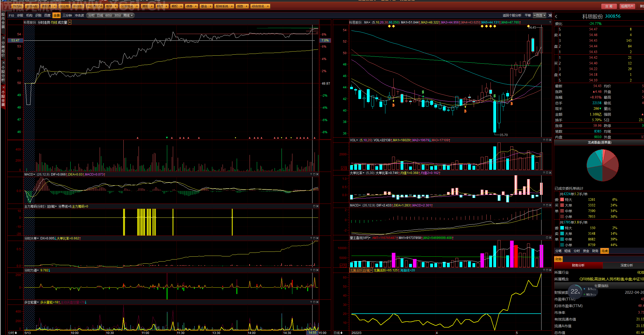Close the 大单比率 indicator panel
Image resolution: width=644 pixels, height=335 pixels.
click(x=550, y=173)
